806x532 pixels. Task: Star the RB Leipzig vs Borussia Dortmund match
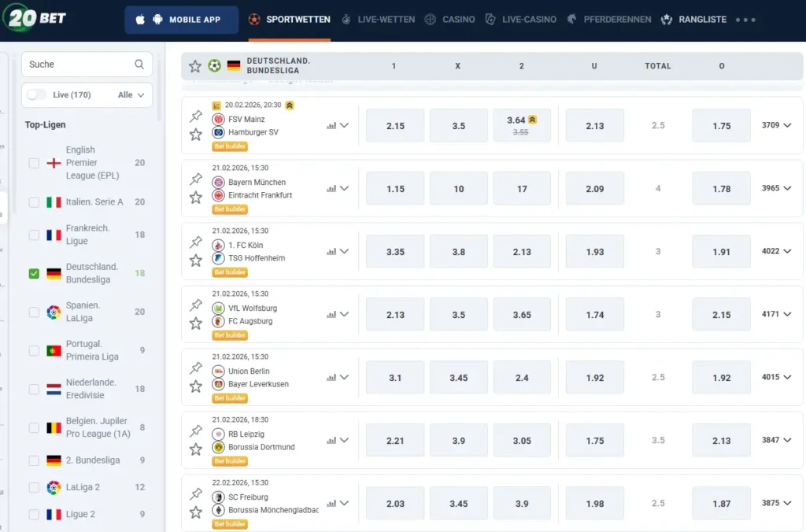196,449
